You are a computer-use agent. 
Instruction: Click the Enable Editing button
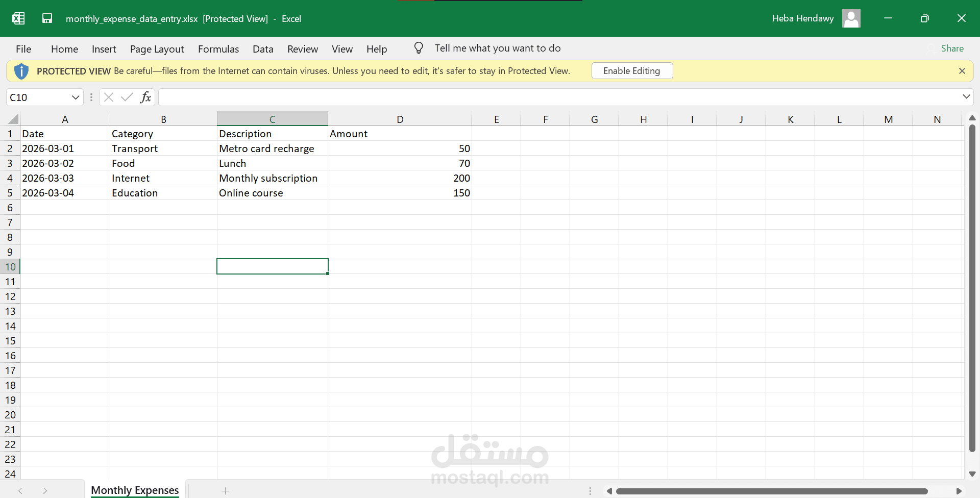click(x=632, y=71)
